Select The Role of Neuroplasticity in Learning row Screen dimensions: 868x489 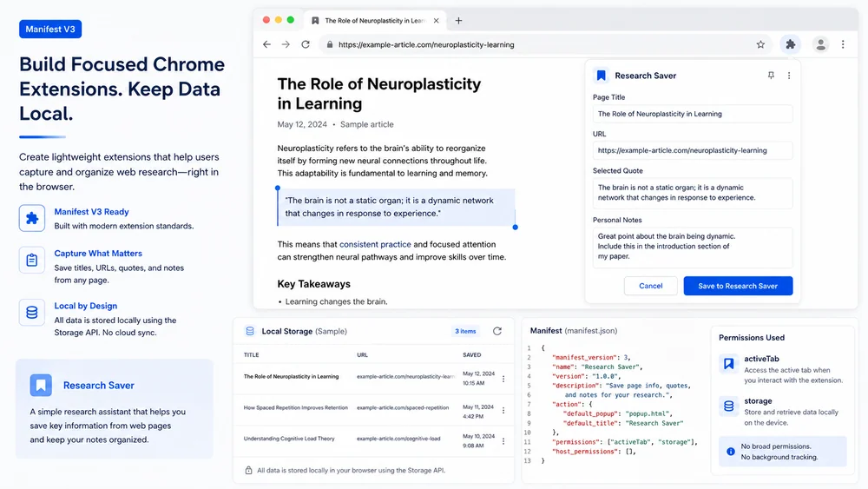[375, 379]
